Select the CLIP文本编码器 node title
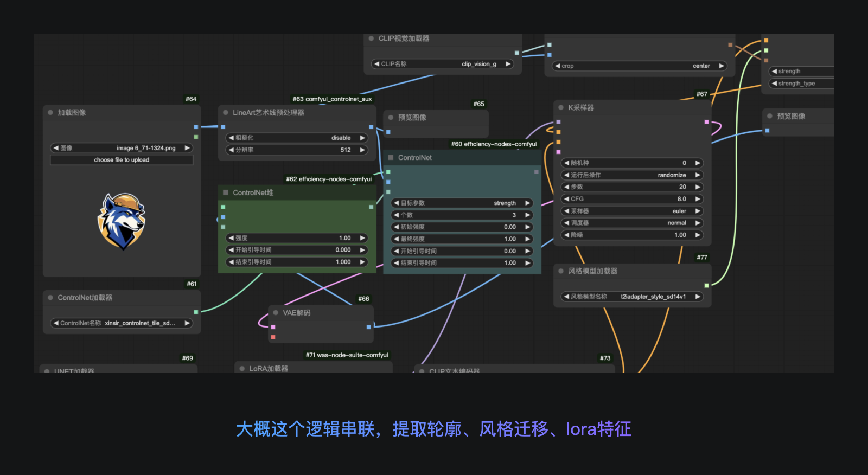The width and height of the screenshot is (868, 475). pyautogui.click(x=455, y=371)
